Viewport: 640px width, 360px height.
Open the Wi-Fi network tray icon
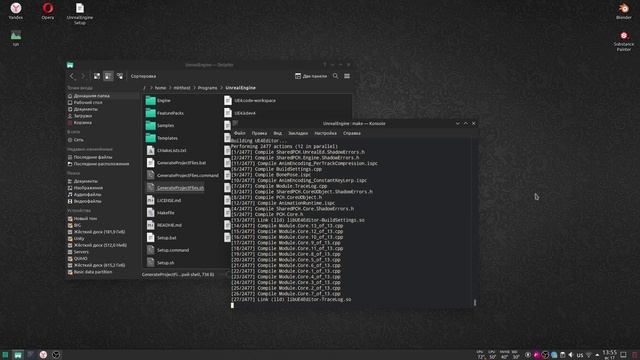(589, 355)
